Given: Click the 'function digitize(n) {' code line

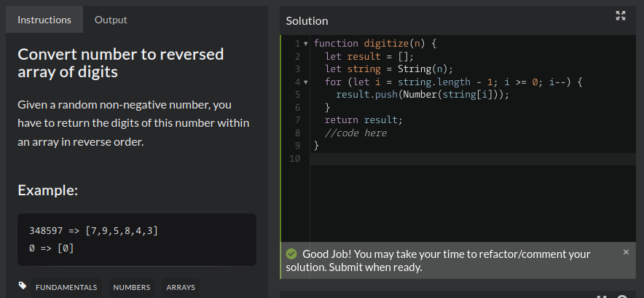Looking at the screenshot, I should click(374, 43).
